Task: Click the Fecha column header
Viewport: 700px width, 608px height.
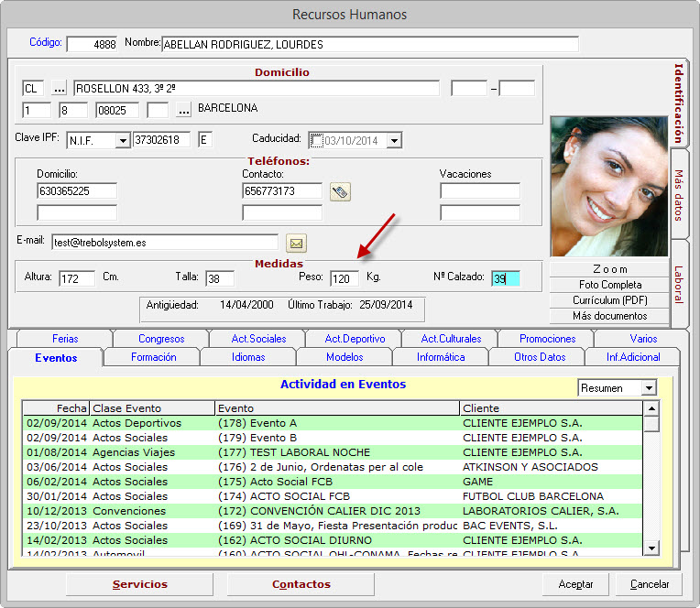Action: (x=56, y=408)
